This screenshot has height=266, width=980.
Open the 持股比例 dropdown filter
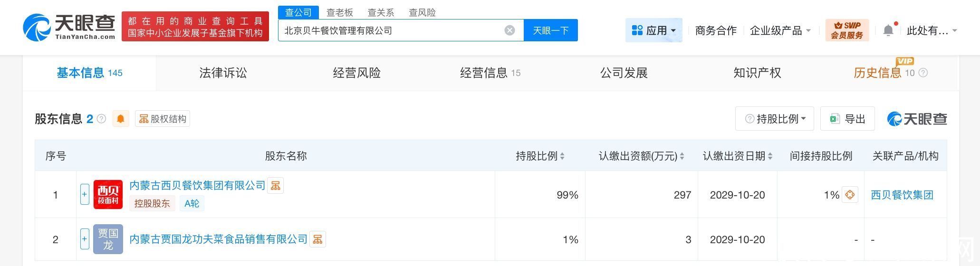[775, 119]
